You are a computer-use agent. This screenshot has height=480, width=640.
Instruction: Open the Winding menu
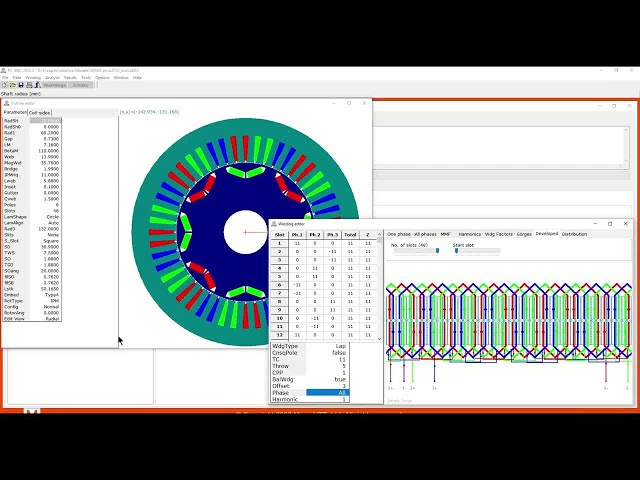[x=33, y=78]
